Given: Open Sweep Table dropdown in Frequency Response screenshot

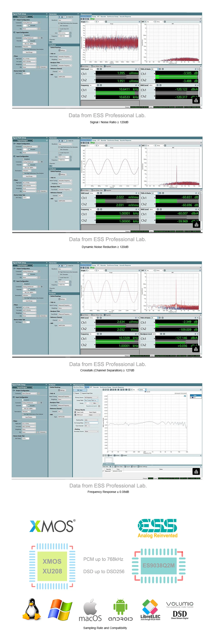Looking at the screenshot, I should click(91, 400).
